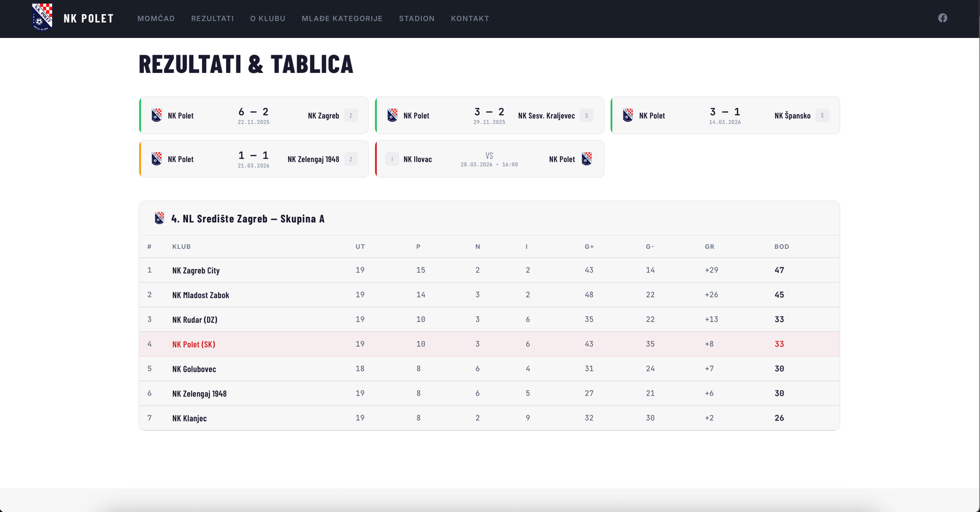Open the Momčad menu item
Viewport: 980px width, 512px height.
156,19
